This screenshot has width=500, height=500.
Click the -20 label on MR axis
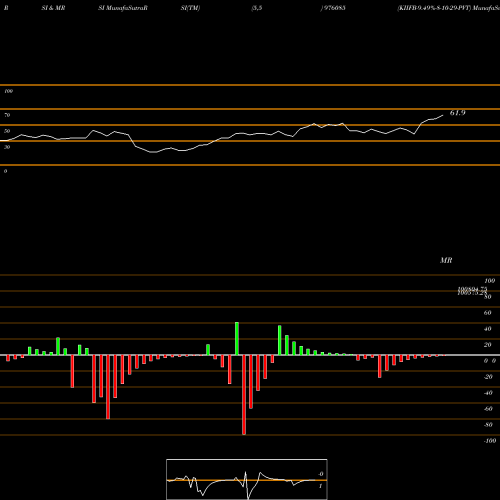(x=488, y=377)
